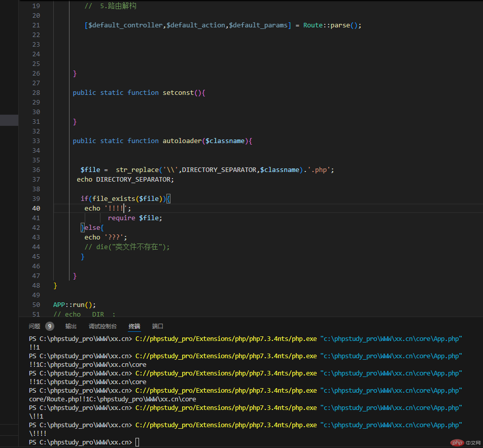Click terminal output line \!!1
The width and height of the screenshot is (483, 448).
(36, 416)
